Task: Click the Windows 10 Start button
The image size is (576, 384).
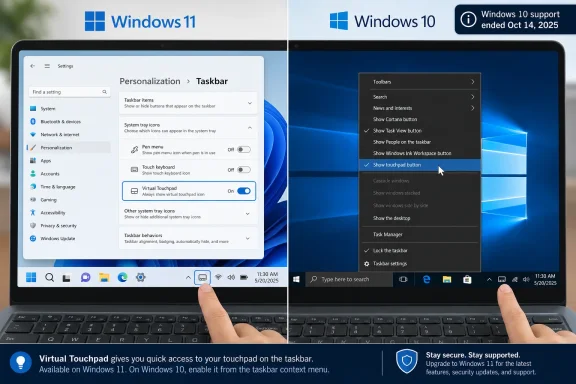Action: [296, 280]
